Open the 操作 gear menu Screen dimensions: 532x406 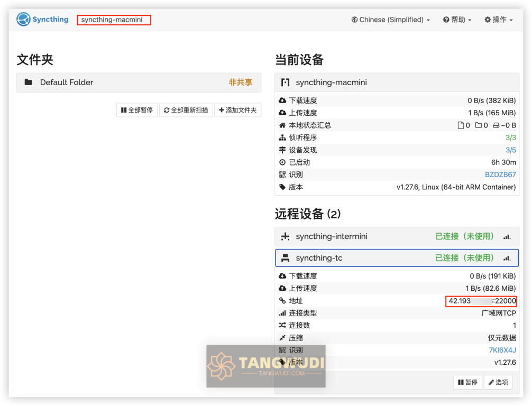tap(498, 20)
